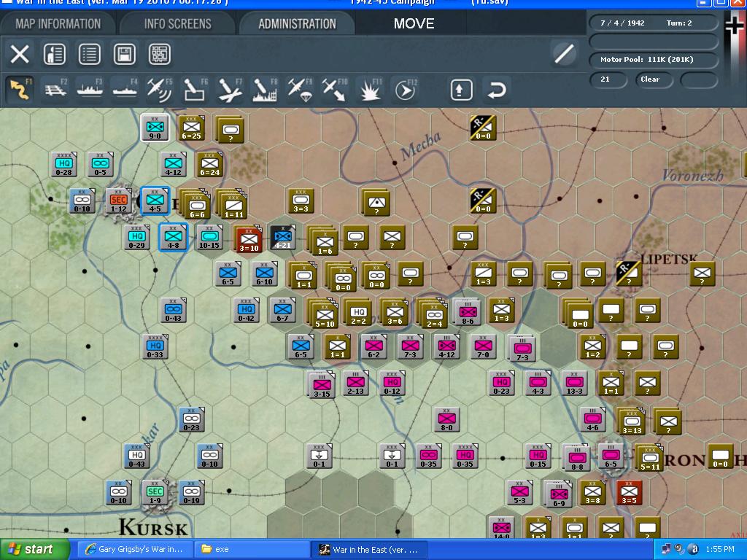Select the Air Transport paradrop mode (F9) icon
The image size is (747, 560).
click(x=300, y=89)
